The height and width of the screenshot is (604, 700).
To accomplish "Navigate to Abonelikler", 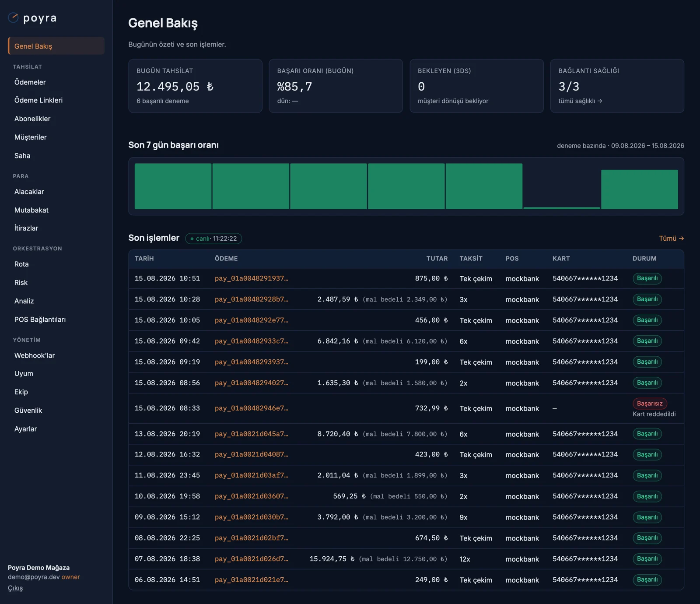I will pyautogui.click(x=32, y=119).
